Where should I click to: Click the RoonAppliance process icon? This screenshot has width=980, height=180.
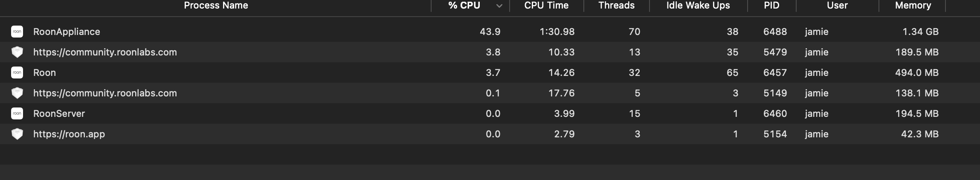17,32
